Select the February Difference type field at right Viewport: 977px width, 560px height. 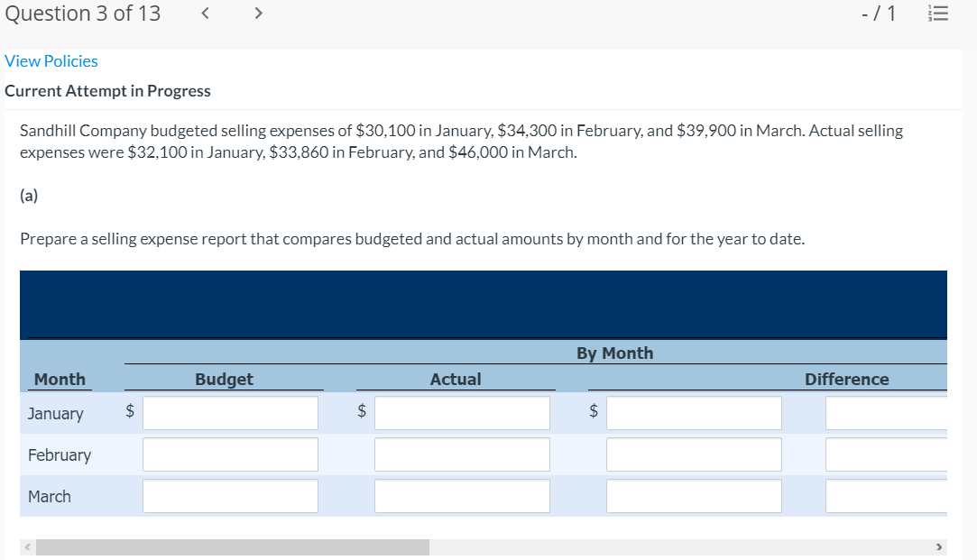coord(887,454)
